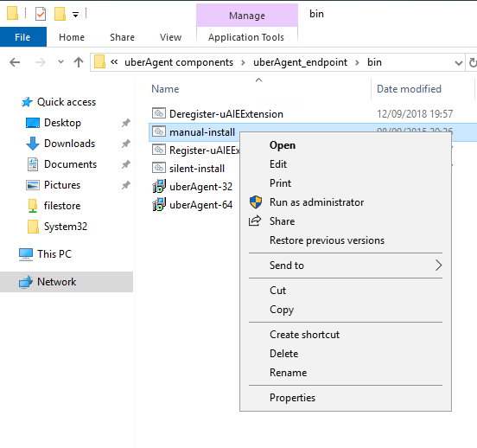Click the Forward navigation arrow
The height and width of the screenshot is (448, 477).
[x=40, y=62]
